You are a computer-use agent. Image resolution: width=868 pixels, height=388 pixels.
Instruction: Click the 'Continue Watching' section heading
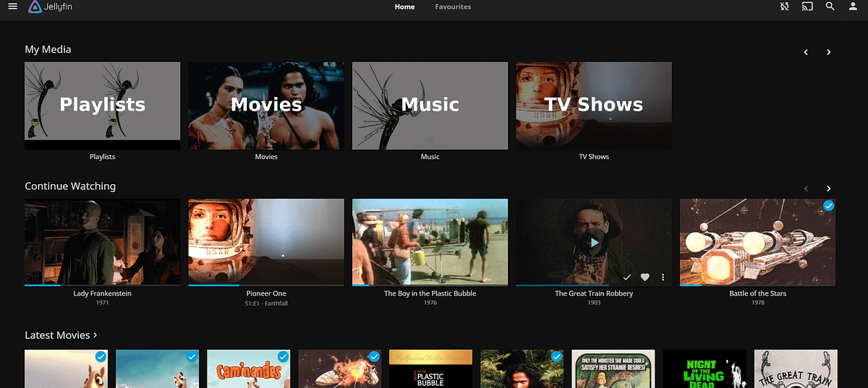(70, 186)
